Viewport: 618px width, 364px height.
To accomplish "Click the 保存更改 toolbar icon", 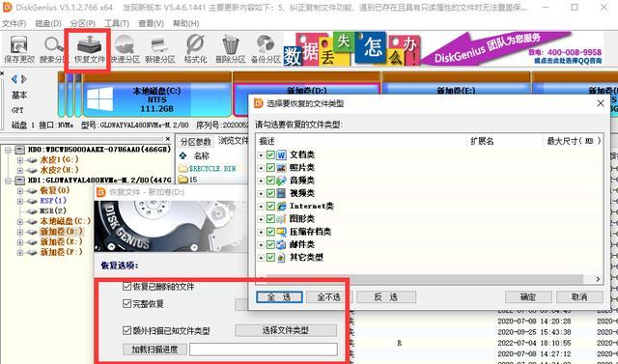I will [19, 49].
